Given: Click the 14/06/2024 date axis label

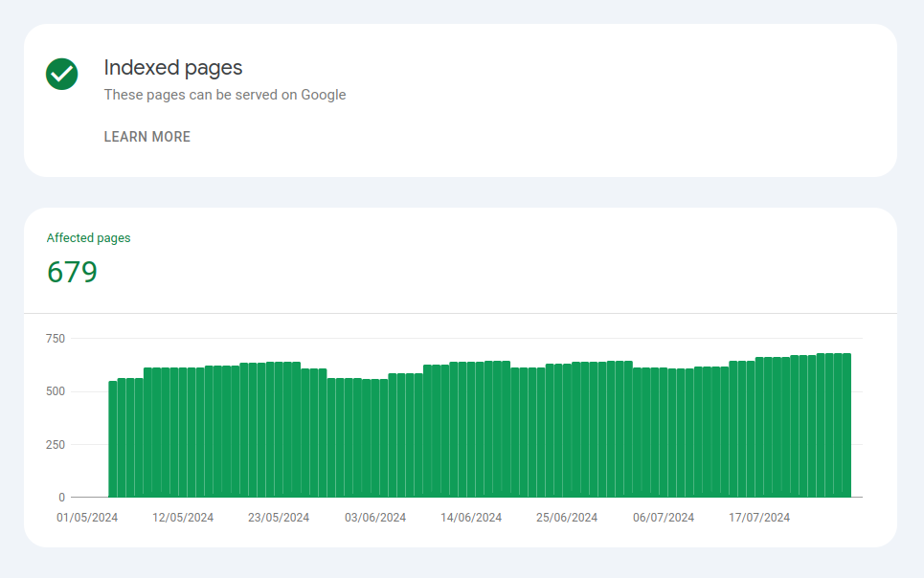Looking at the screenshot, I should point(471,518).
